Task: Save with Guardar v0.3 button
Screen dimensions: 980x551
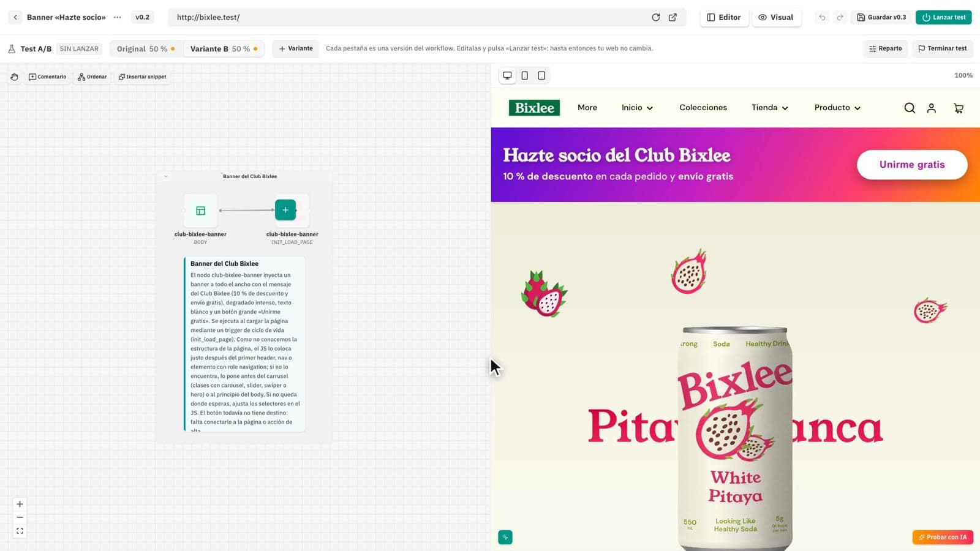Action: tap(881, 17)
